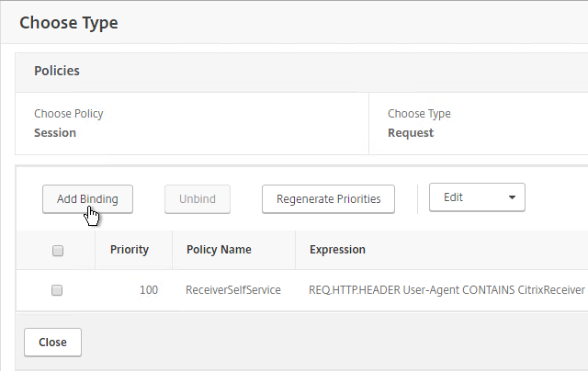Regenerate the binding priorities
Image resolution: width=588 pixels, height=371 pixels.
(328, 199)
